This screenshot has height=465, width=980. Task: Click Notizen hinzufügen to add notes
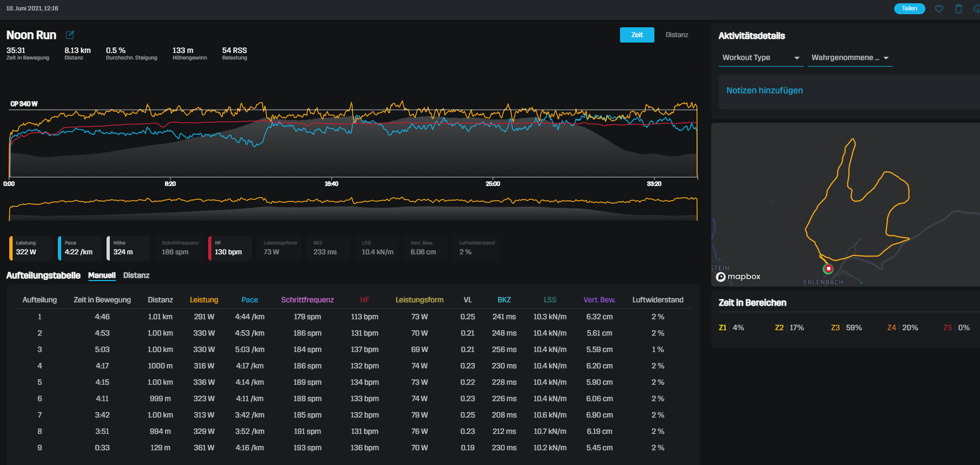point(764,91)
